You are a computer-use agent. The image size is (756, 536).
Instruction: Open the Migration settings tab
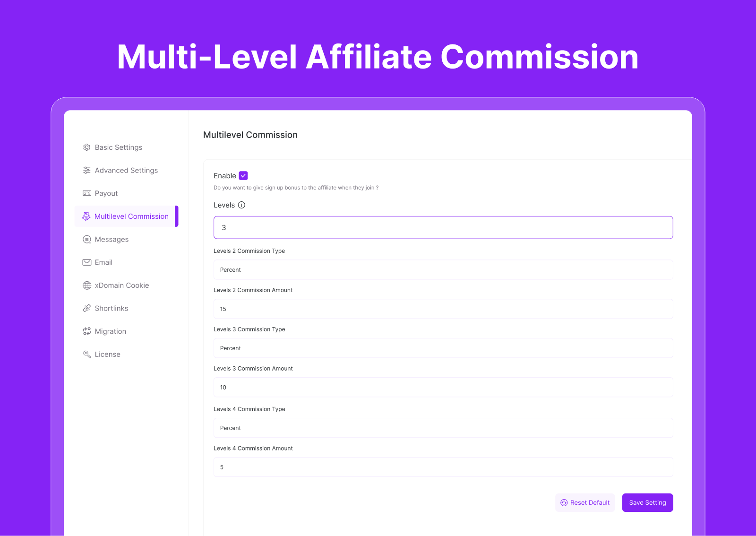[110, 331]
